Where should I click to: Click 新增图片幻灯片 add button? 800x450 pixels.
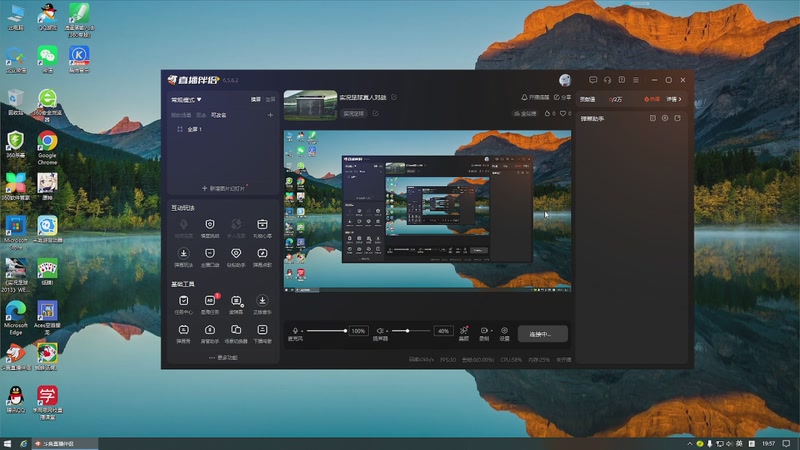tap(223, 188)
